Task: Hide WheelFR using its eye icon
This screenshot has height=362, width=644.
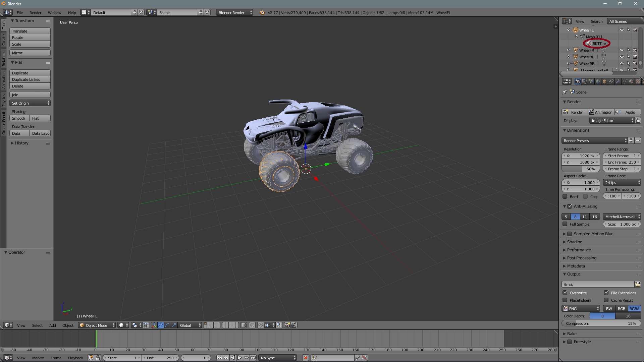Action: pos(622,50)
